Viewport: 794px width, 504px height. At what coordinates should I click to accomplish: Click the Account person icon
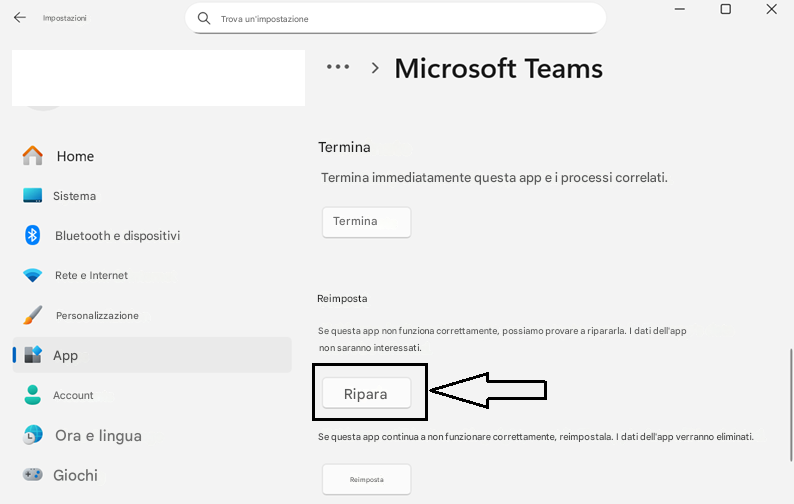pos(32,395)
